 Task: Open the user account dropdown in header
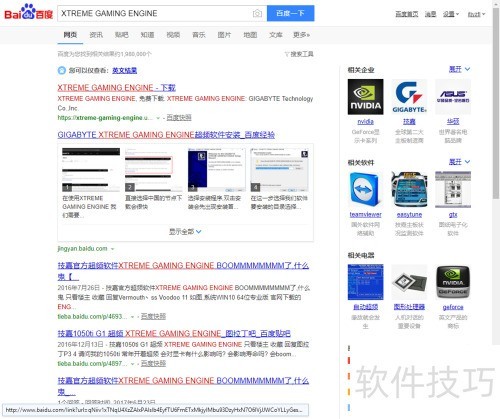tap(476, 14)
